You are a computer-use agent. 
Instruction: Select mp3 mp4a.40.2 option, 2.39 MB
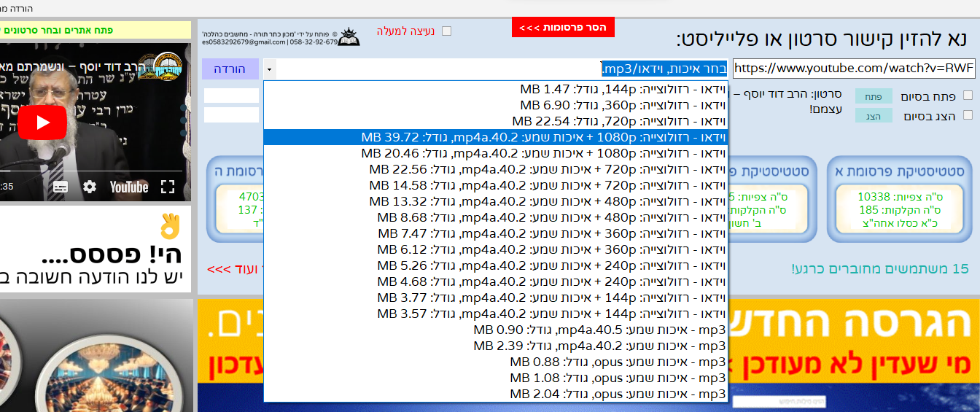(x=496, y=346)
